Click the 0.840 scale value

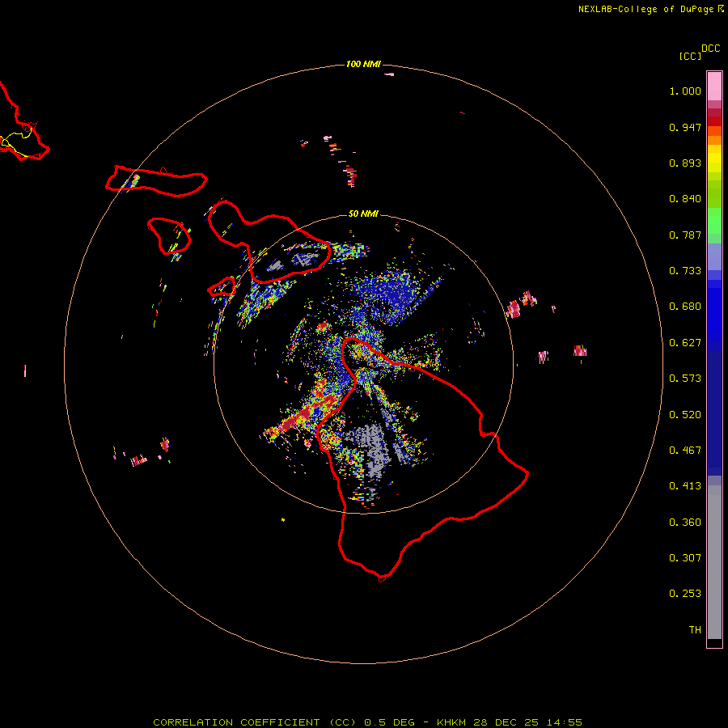tap(685, 199)
